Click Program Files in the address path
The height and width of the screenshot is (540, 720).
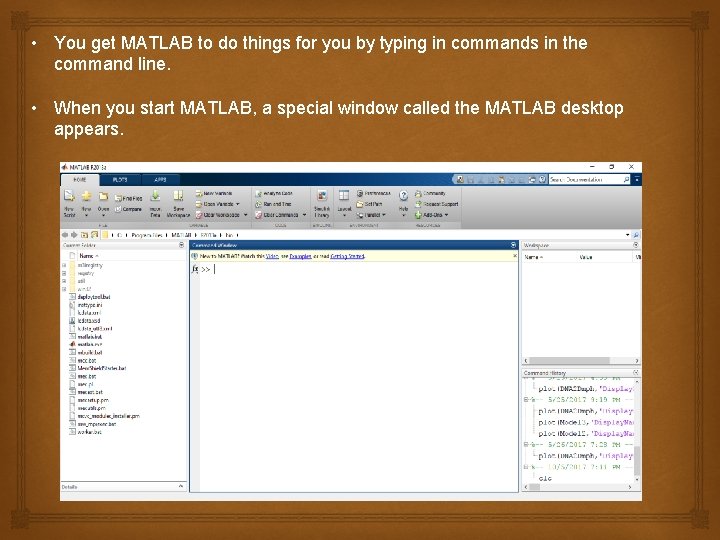pyautogui.click(x=147, y=235)
